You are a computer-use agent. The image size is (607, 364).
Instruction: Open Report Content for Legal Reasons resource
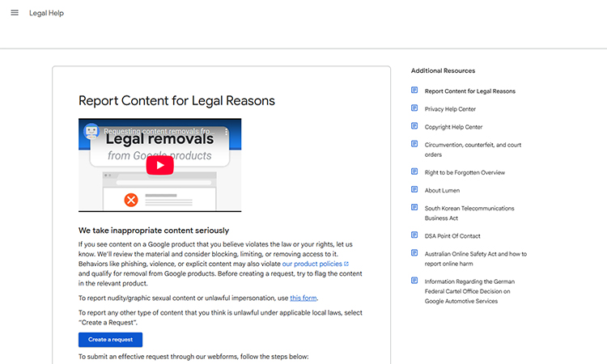(x=470, y=91)
